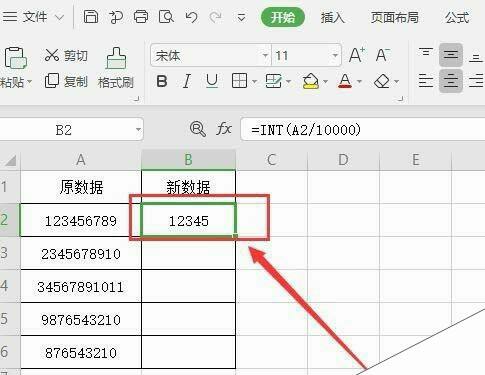Open Print Preview icon
This screenshot has height=375, width=485.
166,17
